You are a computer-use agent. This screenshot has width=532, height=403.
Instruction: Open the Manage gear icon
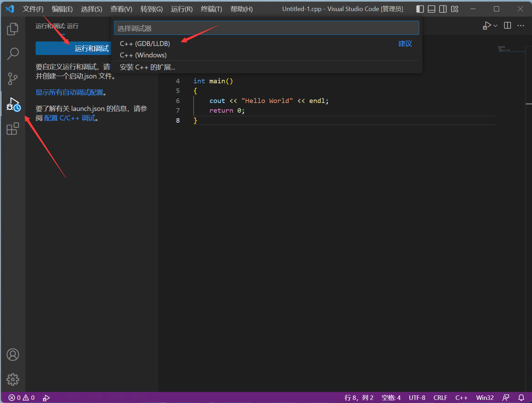click(13, 379)
